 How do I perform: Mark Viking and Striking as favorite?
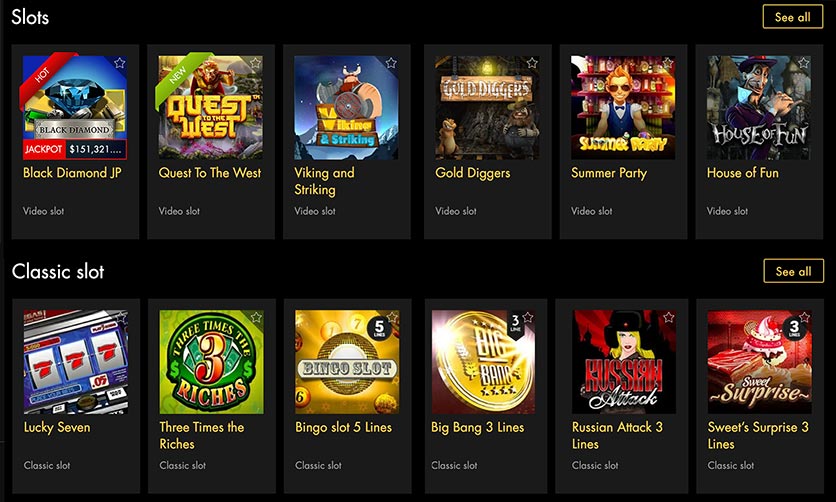[x=391, y=63]
